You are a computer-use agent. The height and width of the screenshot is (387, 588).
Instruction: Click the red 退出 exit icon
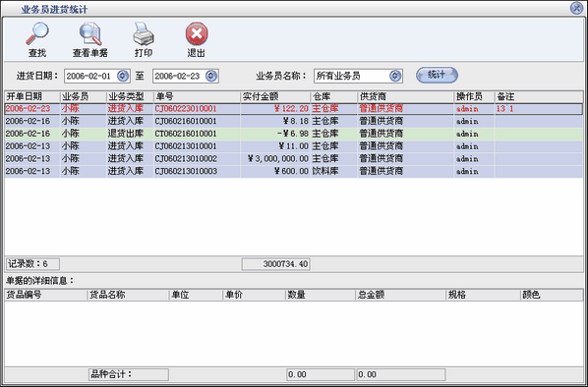pyautogui.click(x=197, y=33)
